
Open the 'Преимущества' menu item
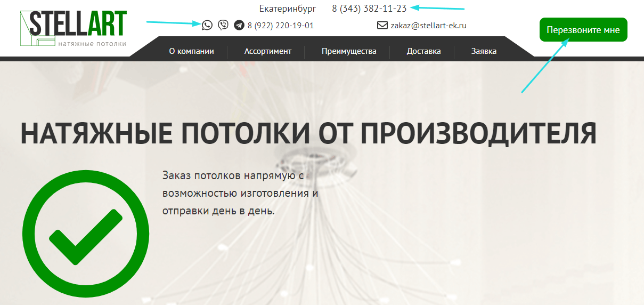[x=349, y=51]
